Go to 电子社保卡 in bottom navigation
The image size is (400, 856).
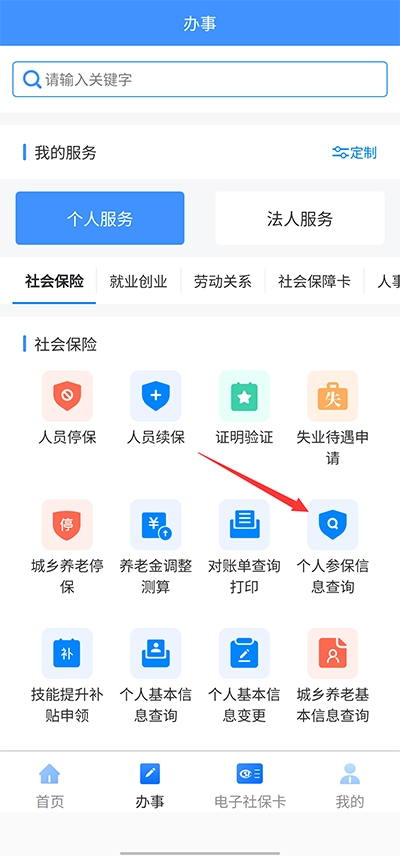point(250,786)
